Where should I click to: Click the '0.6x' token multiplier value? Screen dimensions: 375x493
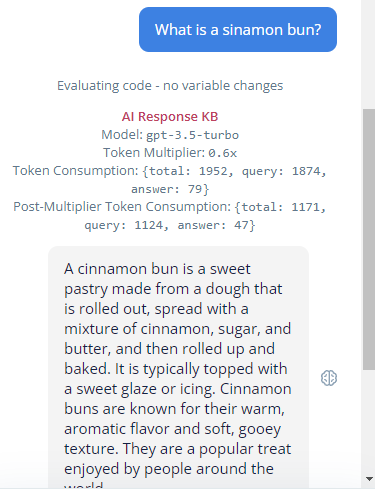coord(223,153)
